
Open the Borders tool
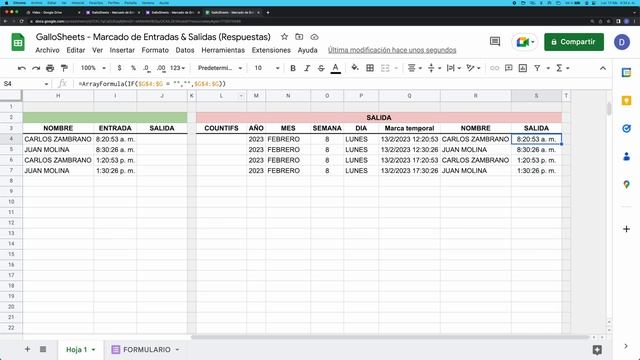(x=370, y=68)
